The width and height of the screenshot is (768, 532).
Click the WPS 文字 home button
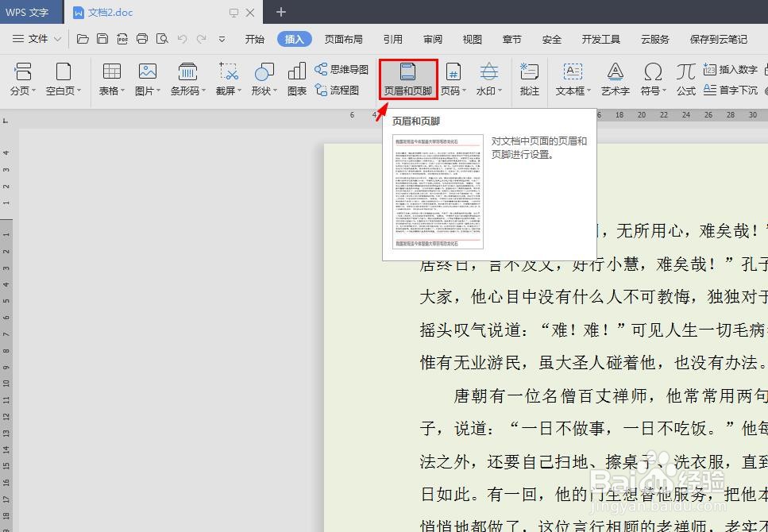[x=31, y=12]
